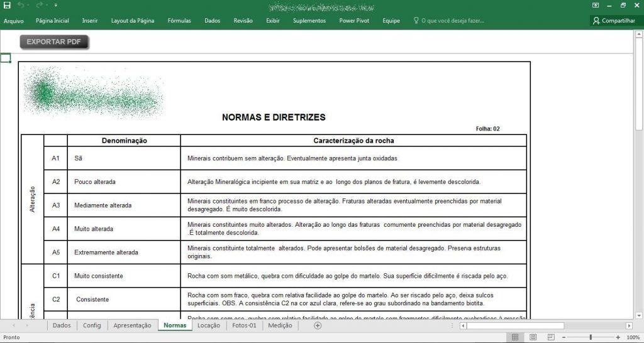Open the Arquivo menu

(14, 21)
